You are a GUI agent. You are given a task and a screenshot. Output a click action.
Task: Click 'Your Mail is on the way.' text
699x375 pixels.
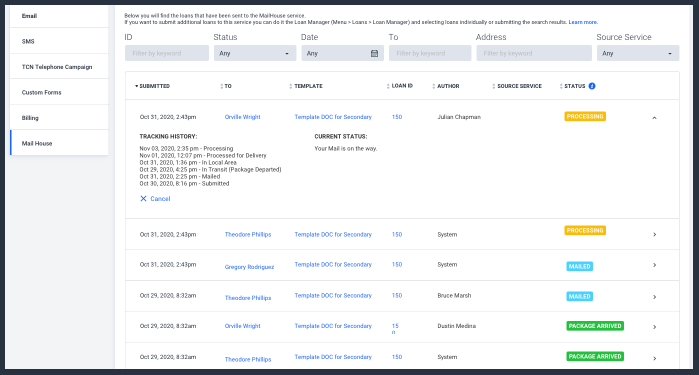pyautogui.click(x=345, y=148)
